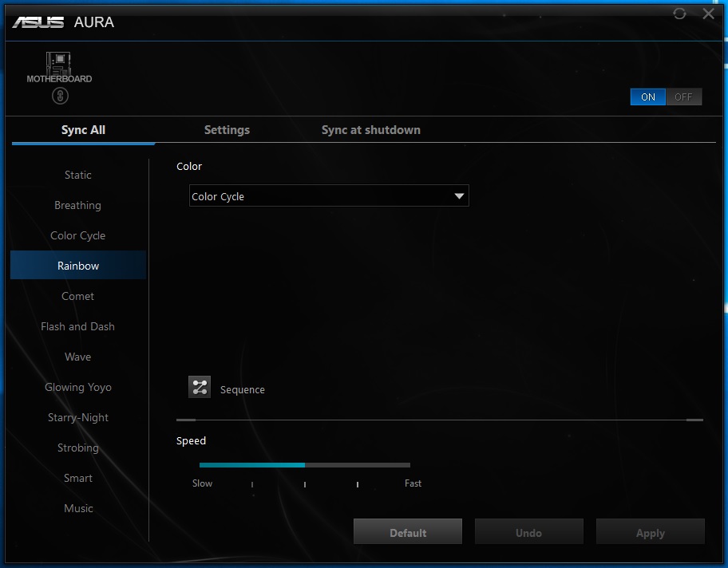Choose the Strobing effect
The image size is (728, 568).
click(x=78, y=448)
